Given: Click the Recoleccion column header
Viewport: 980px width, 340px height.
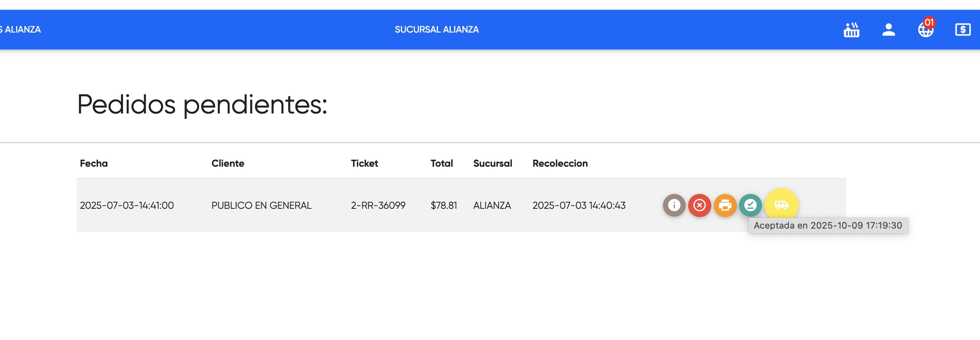Looking at the screenshot, I should [560, 163].
